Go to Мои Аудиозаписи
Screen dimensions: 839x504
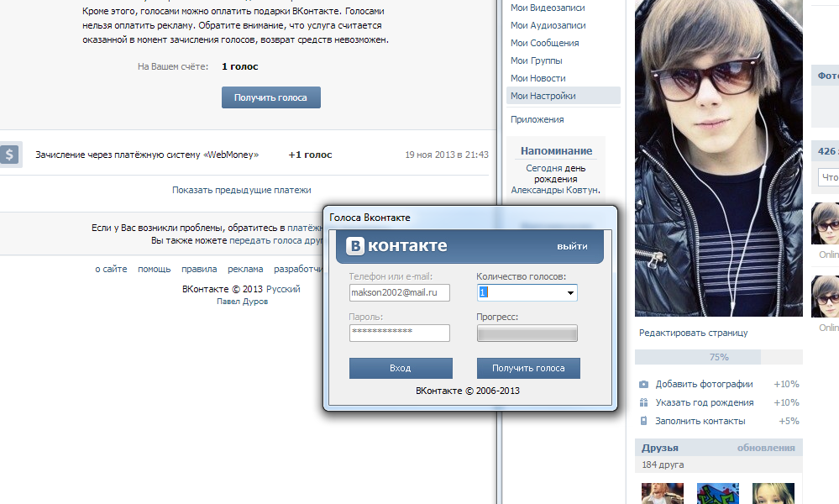pos(548,25)
